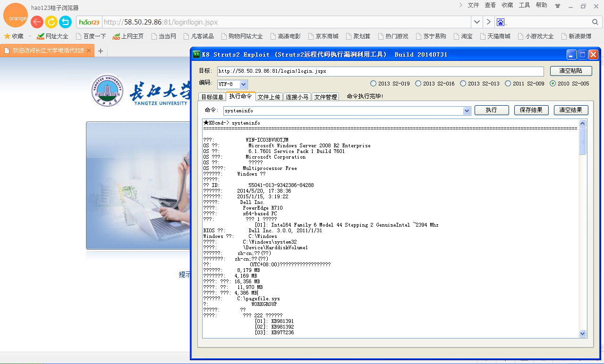Click the Baidu paw search engine icon

point(501,22)
